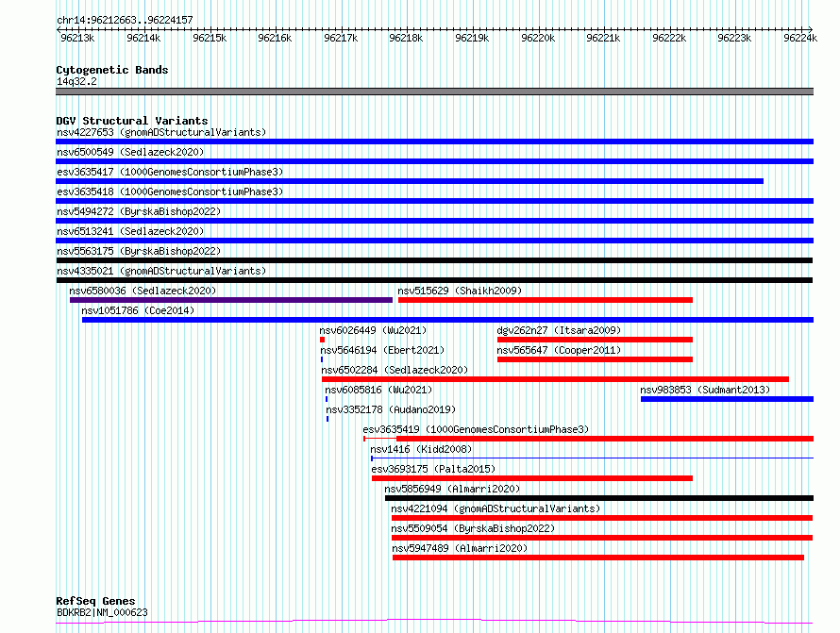The height and width of the screenshot is (633, 840).
Task: Open the dgv262n27 (Itsara2009) variant label
Action: (559, 330)
